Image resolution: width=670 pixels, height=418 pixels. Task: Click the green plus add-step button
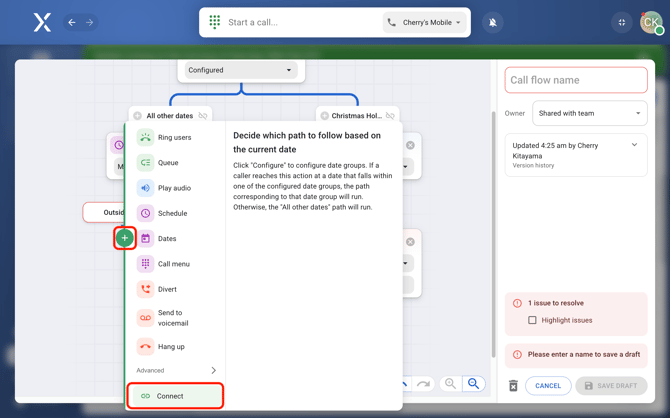click(124, 238)
